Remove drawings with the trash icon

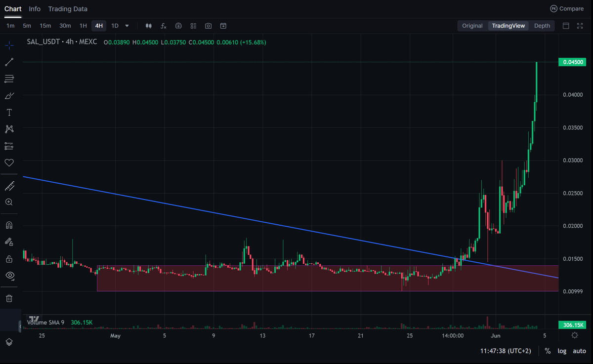(x=9, y=298)
